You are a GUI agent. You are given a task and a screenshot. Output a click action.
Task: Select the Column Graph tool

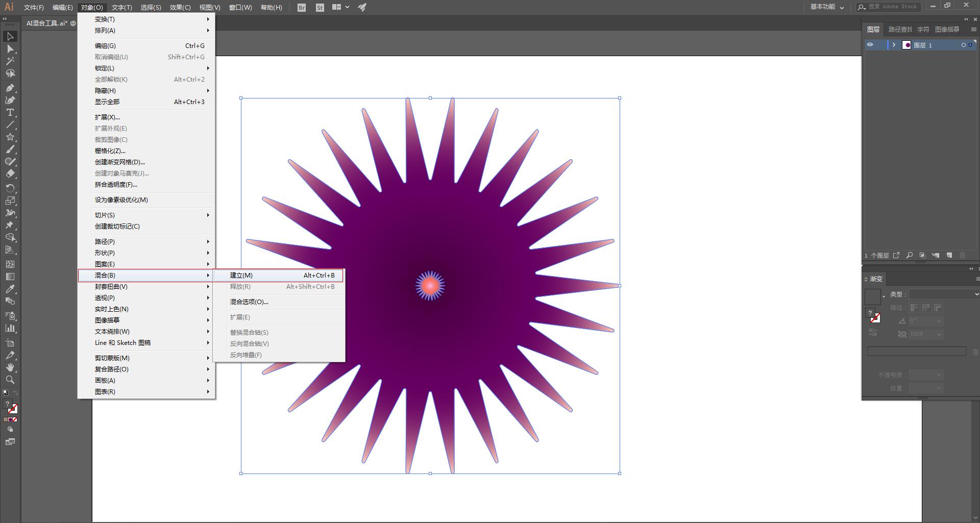point(10,328)
